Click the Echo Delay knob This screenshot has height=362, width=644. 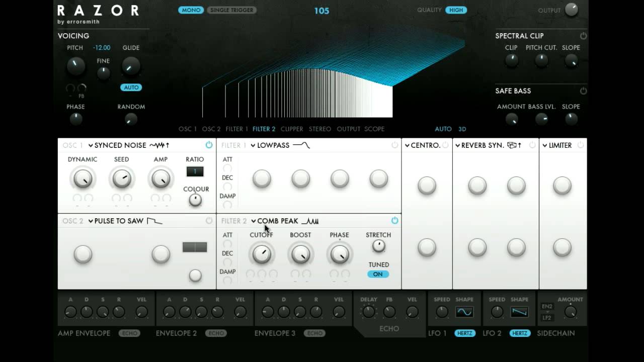click(x=369, y=312)
